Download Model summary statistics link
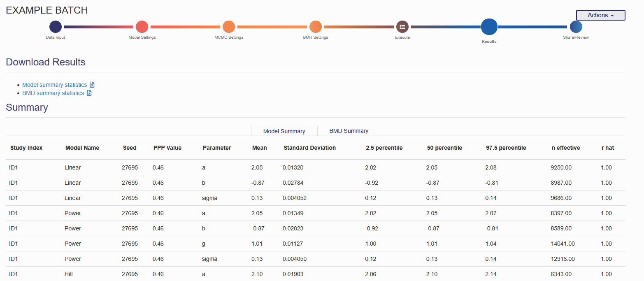 click(54, 85)
